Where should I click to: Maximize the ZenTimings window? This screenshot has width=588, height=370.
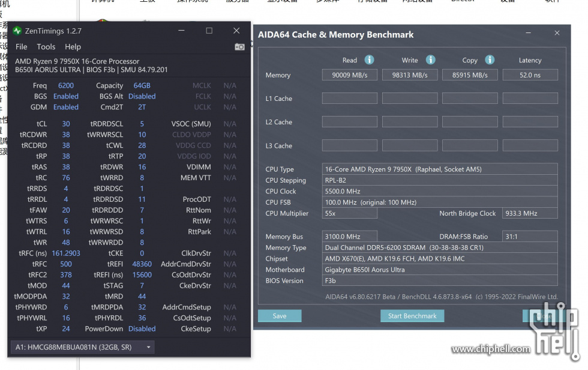tap(209, 31)
